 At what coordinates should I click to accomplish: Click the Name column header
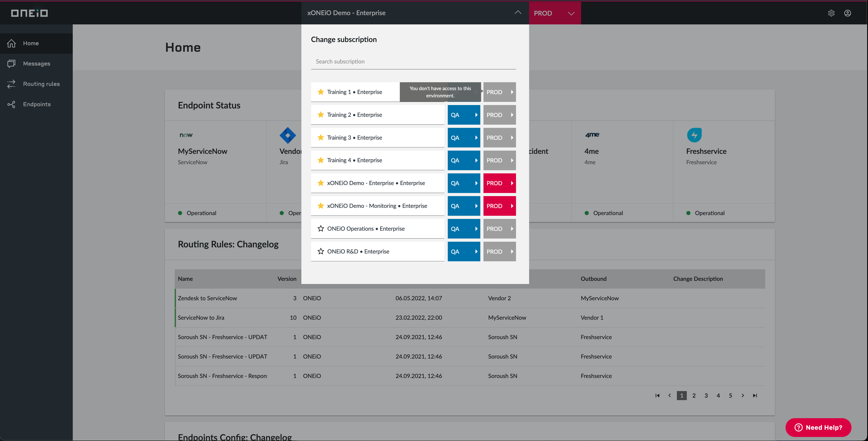(185, 279)
